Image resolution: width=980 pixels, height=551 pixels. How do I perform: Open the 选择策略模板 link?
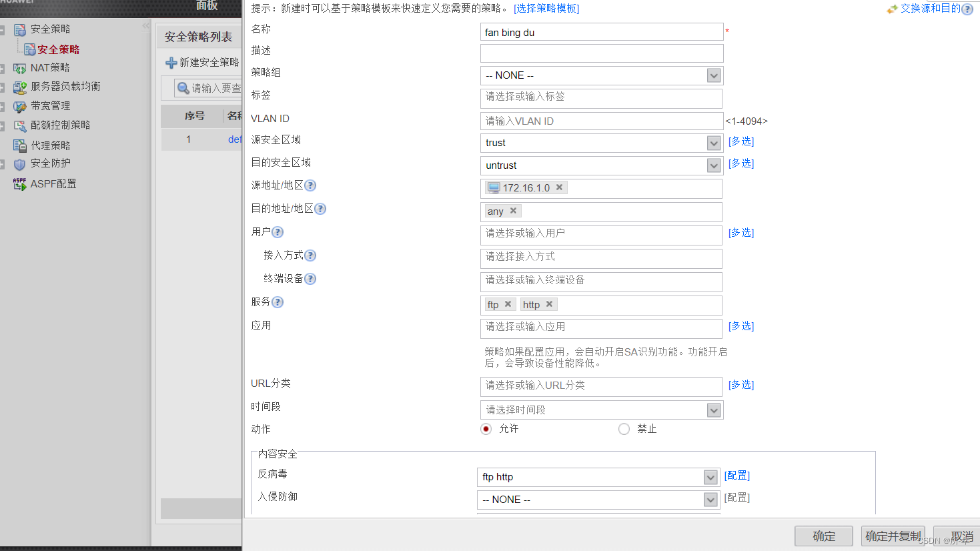[546, 9]
